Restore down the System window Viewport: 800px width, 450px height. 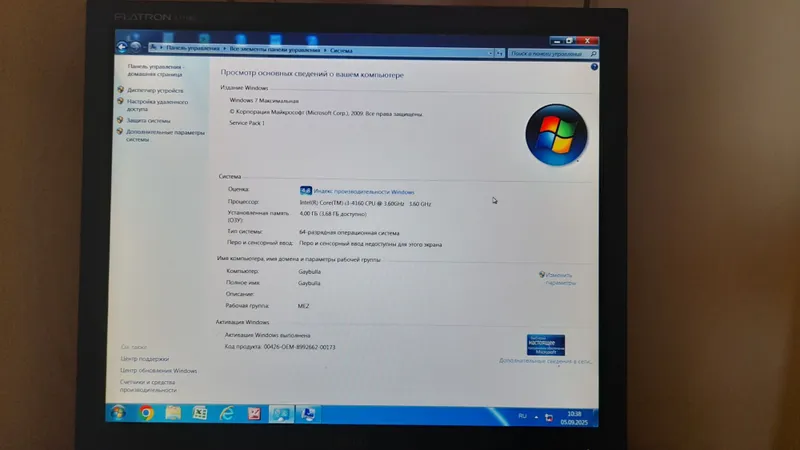click(570, 40)
